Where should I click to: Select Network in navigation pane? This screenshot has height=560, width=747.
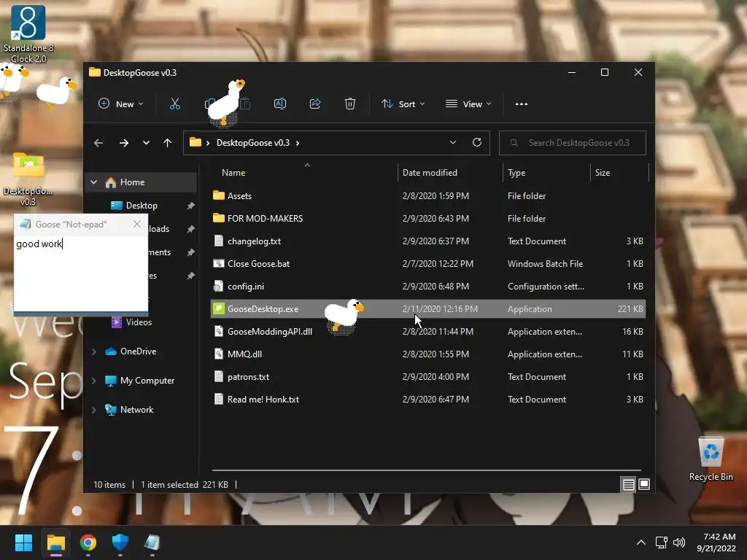136,410
